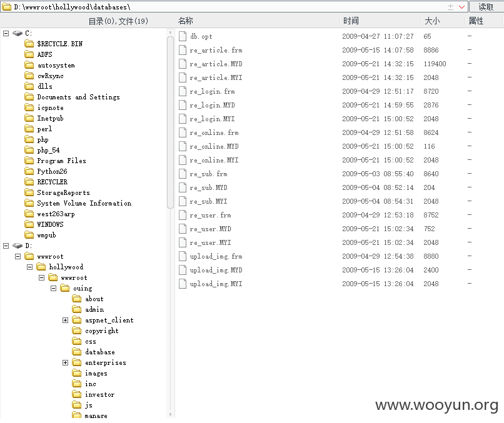Select the C: drive icon
This screenshot has width=504, height=423.
pos(18,33)
